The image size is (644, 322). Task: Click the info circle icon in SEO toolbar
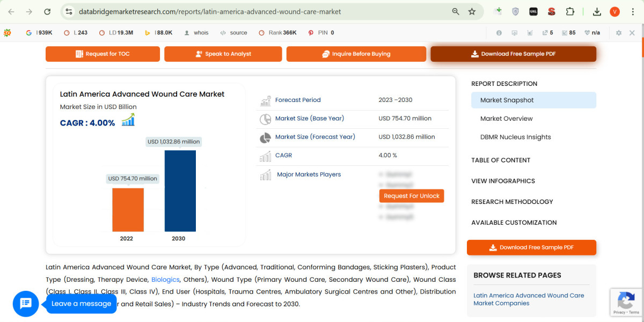pos(499,33)
